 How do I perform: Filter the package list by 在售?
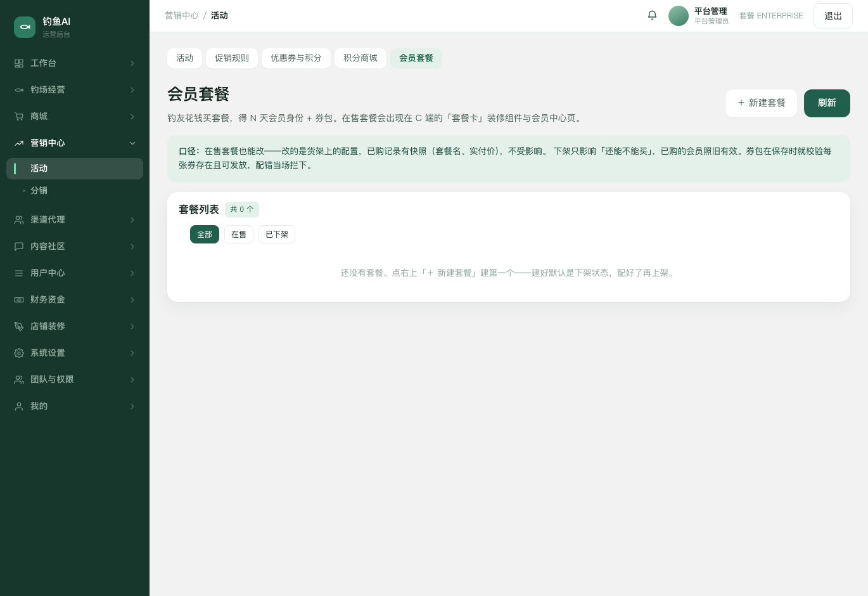click(x=239, y=235)
